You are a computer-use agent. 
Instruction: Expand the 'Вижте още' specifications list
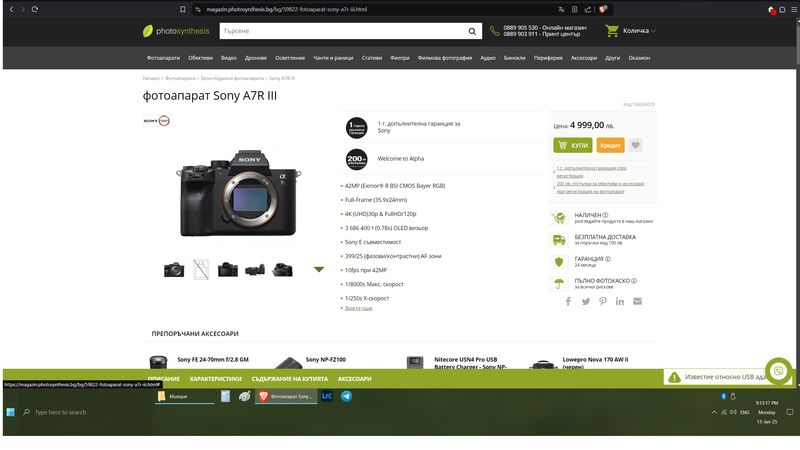click(x=358, y=308)
